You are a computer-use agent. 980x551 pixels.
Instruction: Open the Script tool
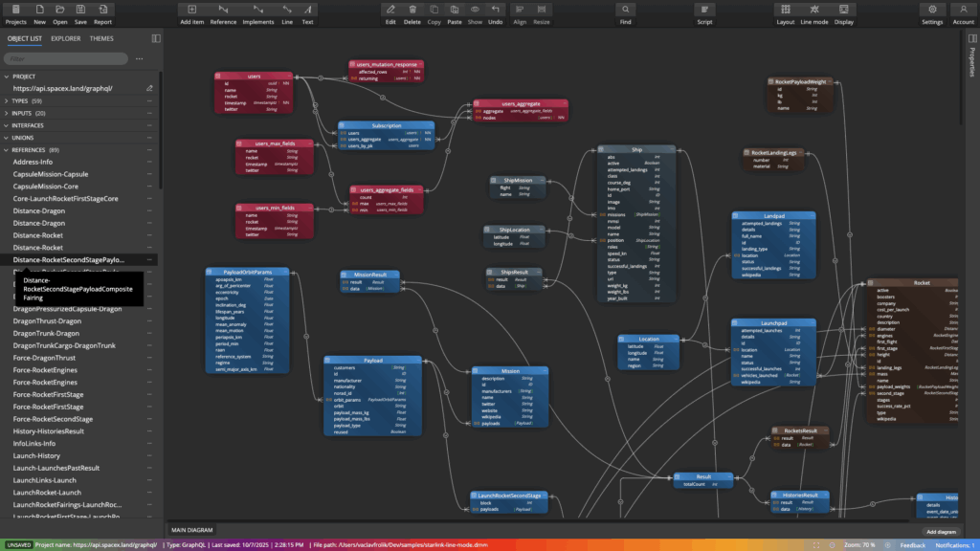(x=704, y=12)
